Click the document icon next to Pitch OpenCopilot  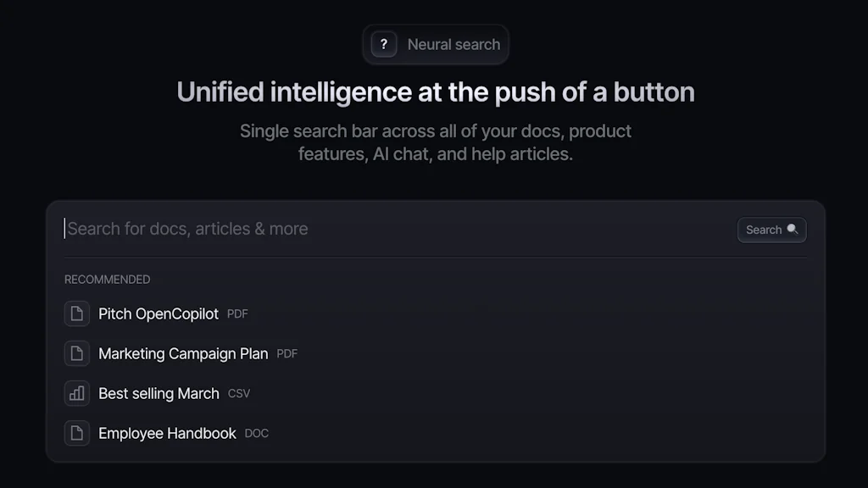(x=77, y=313)
